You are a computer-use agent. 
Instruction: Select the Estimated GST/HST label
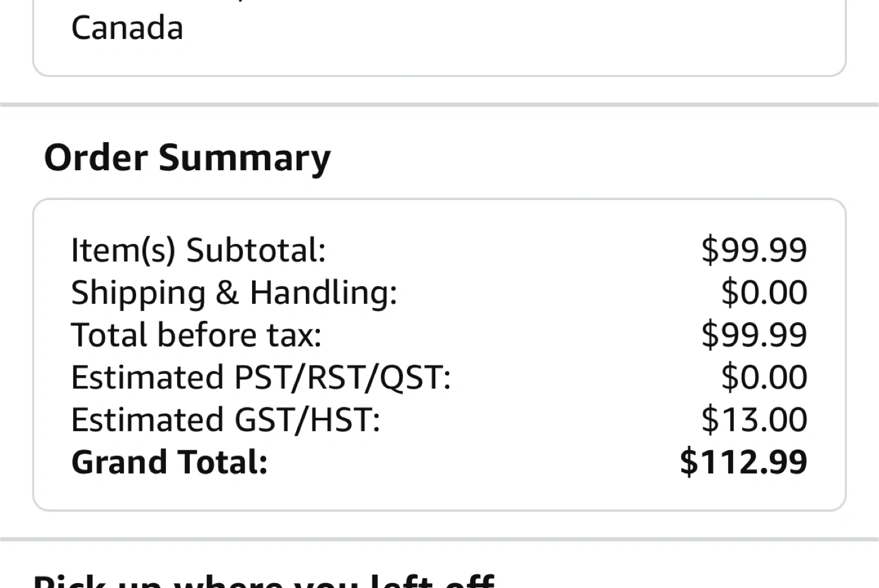click(225, 420)
